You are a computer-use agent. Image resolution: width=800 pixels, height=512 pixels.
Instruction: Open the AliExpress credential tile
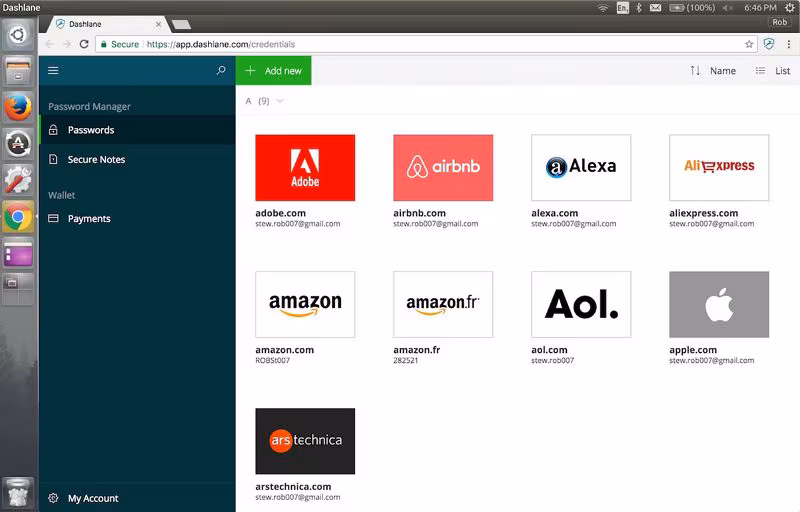tap(719, 168)
